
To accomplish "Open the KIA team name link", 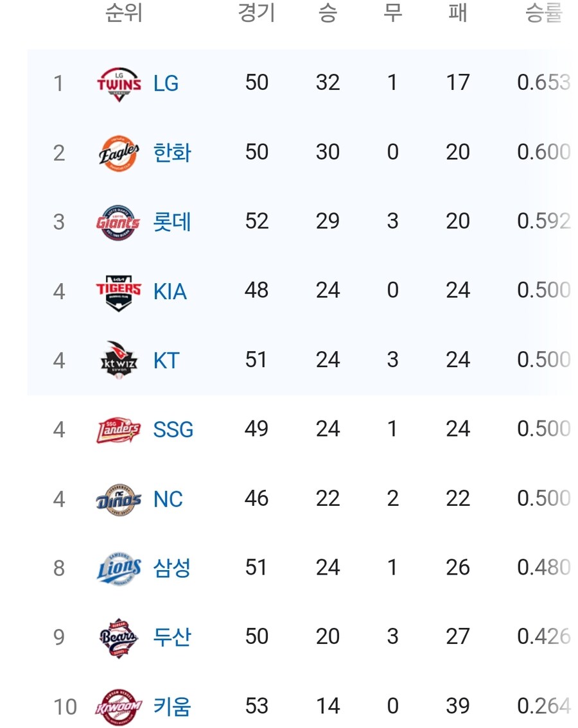I will [x=170, y=291].
